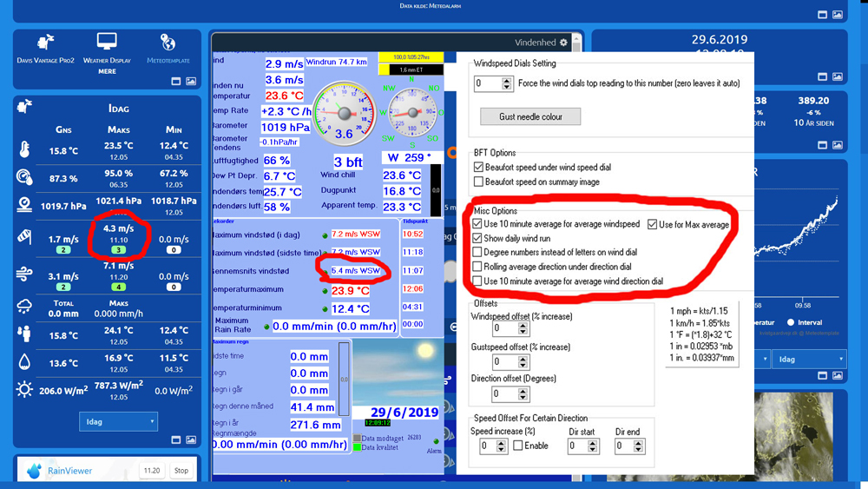
Task: Toggle Use 10 minute average for average windspeed
Action: click(477, 224)
